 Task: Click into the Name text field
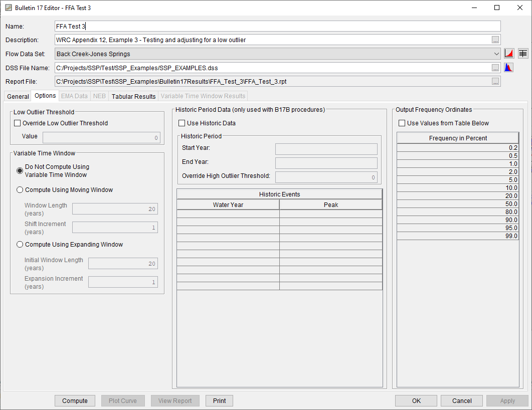coord(278,27)
